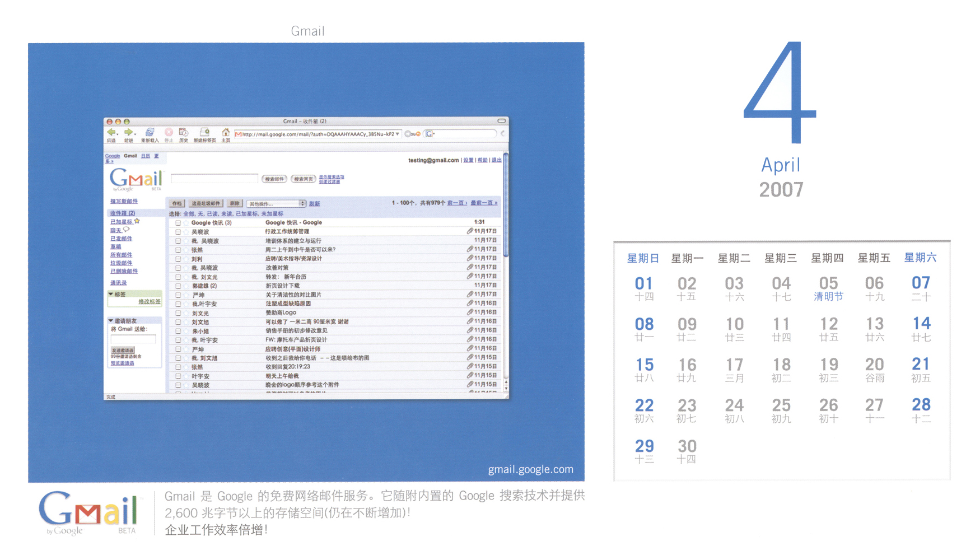Viewport: 980px width, 560px height.
Task: Open the 所有邮件 all mail folder
Action: click(x=121, y=255)
